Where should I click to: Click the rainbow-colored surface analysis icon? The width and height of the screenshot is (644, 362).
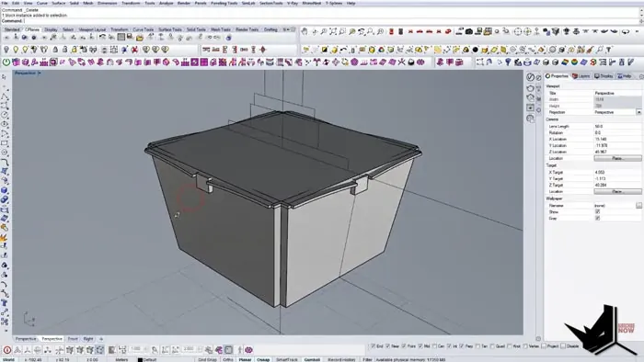pyautogui.click(x=565, y=62)
